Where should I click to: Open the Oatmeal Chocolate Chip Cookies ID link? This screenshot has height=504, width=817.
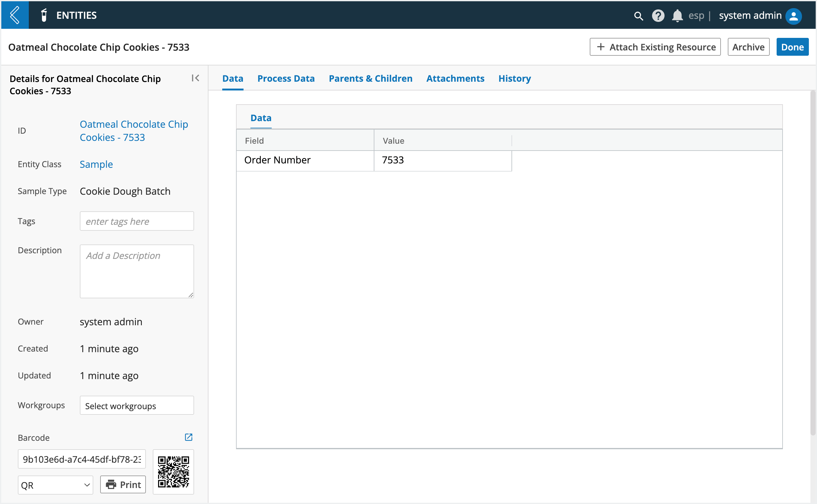click(134, 131)
